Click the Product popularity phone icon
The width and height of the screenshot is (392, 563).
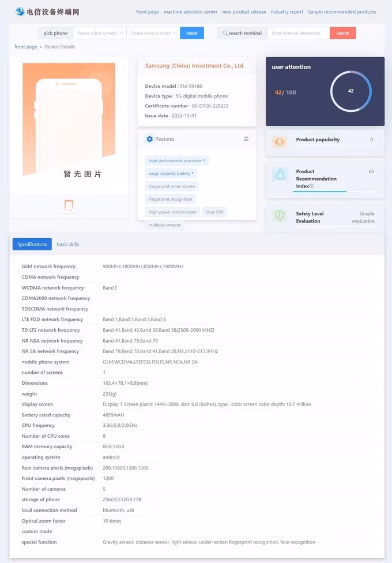click(279, 142)
